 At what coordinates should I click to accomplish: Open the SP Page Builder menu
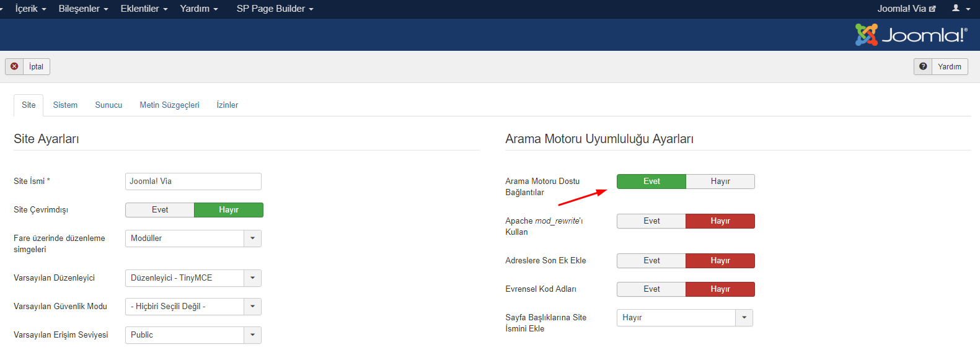tap(275, 9)
